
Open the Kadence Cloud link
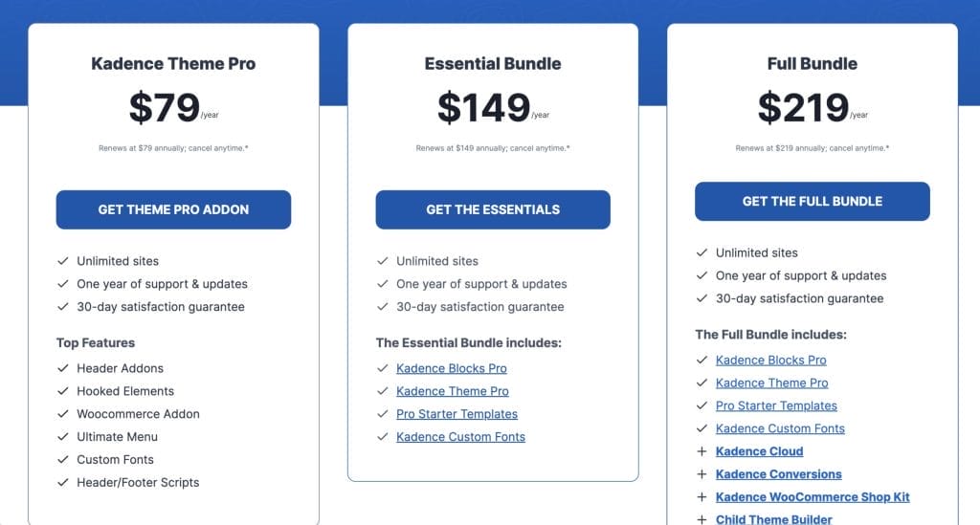(759, 451)
